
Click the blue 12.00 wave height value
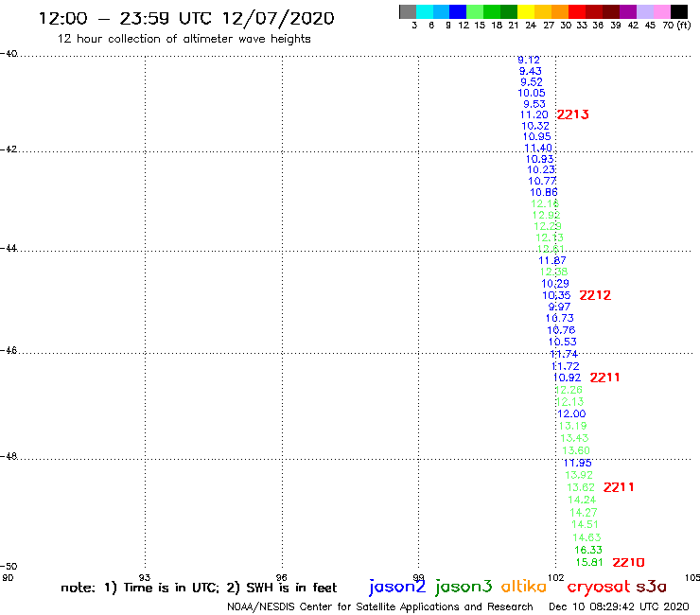coord(571,414)
